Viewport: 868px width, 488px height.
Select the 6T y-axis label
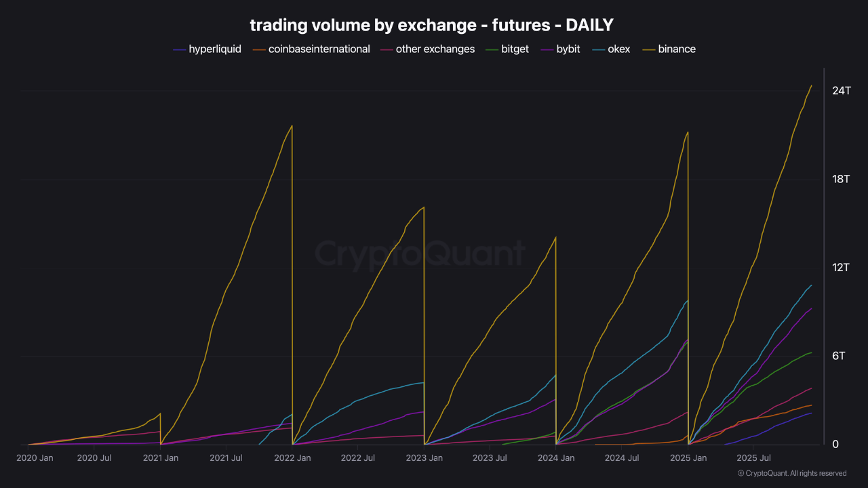(x=838, y=357)
